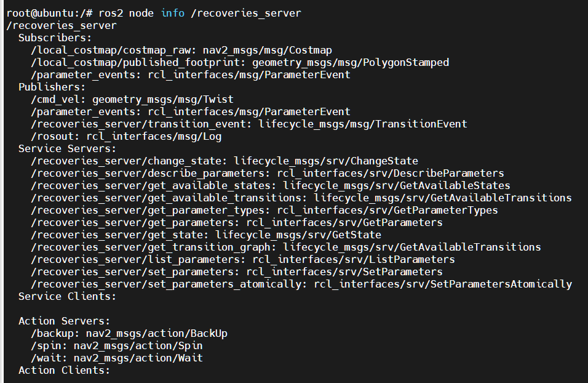The width and height of the screenshot is (588, 383).
Task: Click /recoveries_server/get_state service line
Action: (x=206, y=235)
